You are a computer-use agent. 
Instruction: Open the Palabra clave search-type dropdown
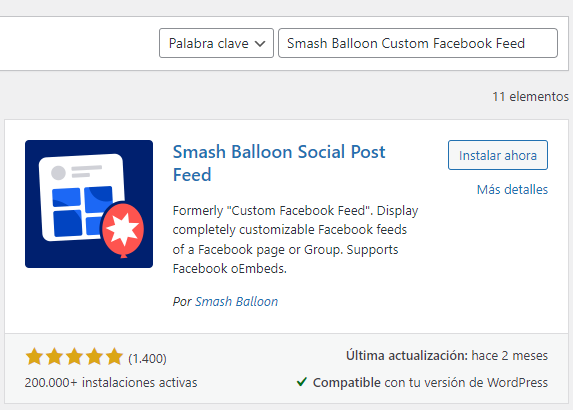[216, 43]
